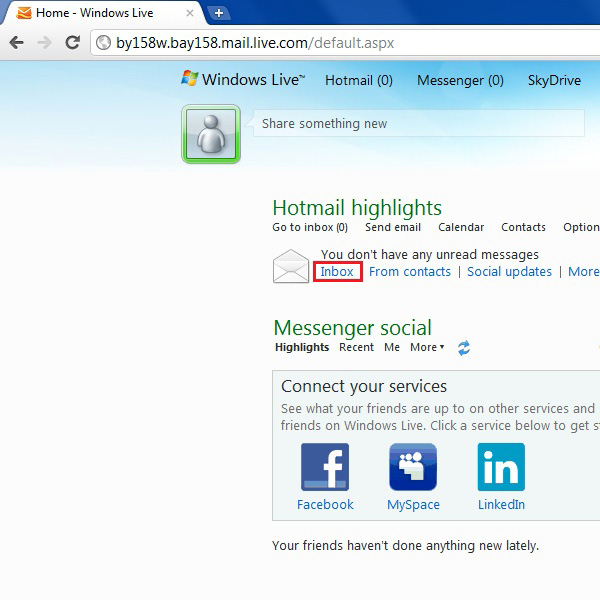The height and width of the screenshot is (600, 600).
Task: Click the Facebook text link
Action: 325,504
